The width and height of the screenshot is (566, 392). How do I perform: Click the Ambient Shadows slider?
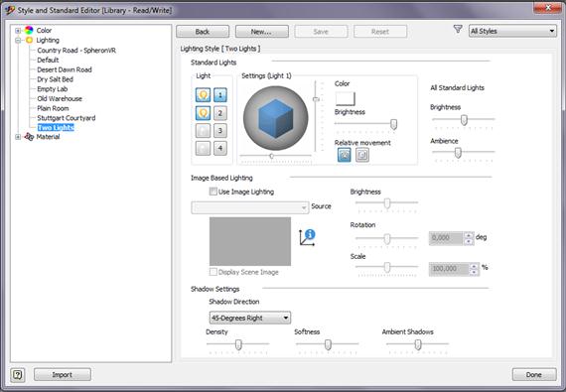tap(417, 344)
